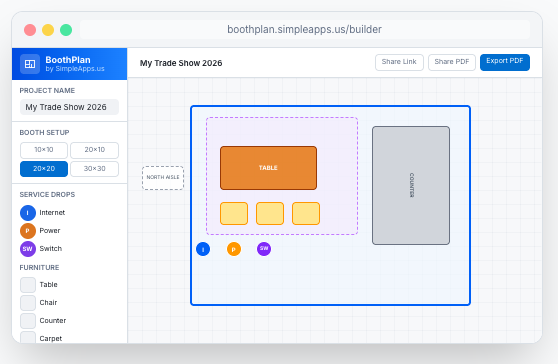Click the 'Table' furniture label
Image resolution: width=558 pixels, height=364 pixels.
48,285
